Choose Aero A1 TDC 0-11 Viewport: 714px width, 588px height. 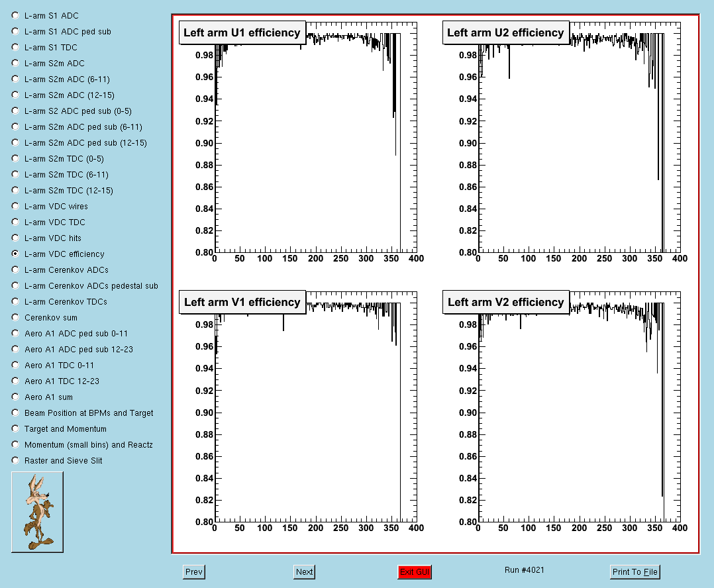click(15, 365)
